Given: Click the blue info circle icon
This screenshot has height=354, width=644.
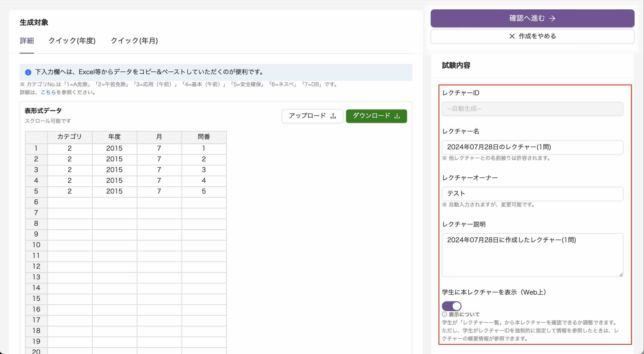Looking at the screenshot, I should 28,72.
